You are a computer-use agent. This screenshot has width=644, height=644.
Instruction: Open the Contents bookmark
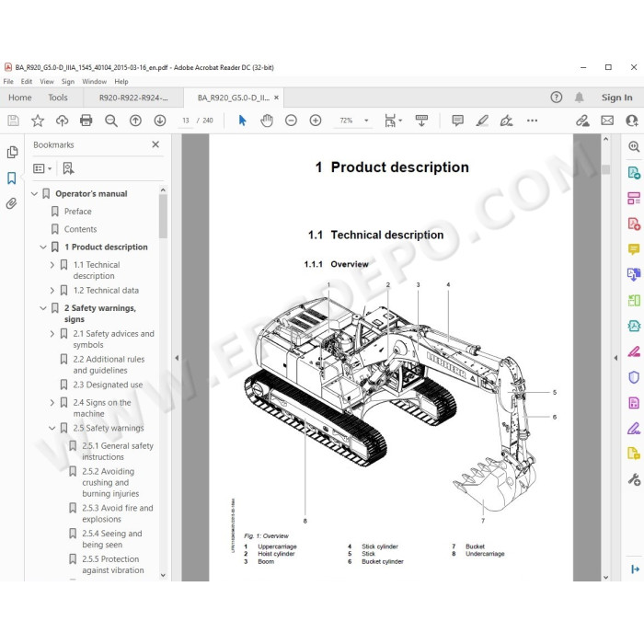tap(80, 229)
